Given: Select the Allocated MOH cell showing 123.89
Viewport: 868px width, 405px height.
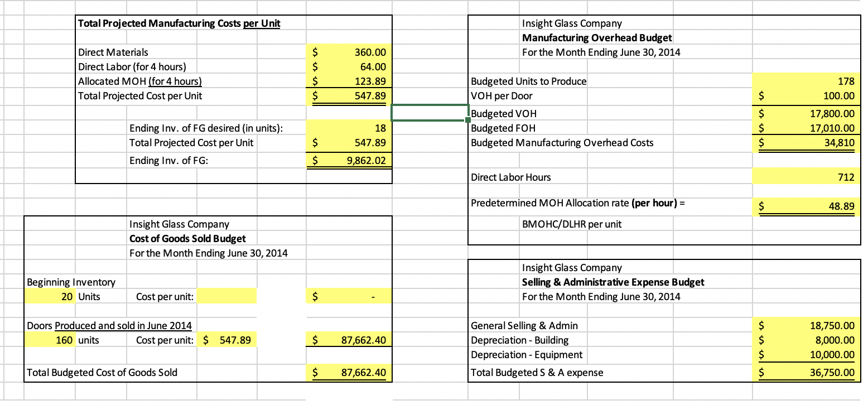Looking at the screenshot, I should point(349,81).
